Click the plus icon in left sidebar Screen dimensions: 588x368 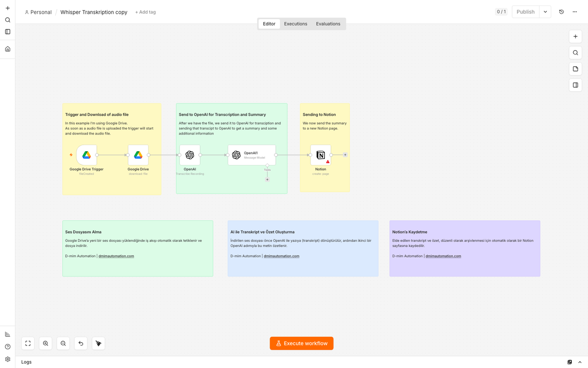tap(7, 8)
